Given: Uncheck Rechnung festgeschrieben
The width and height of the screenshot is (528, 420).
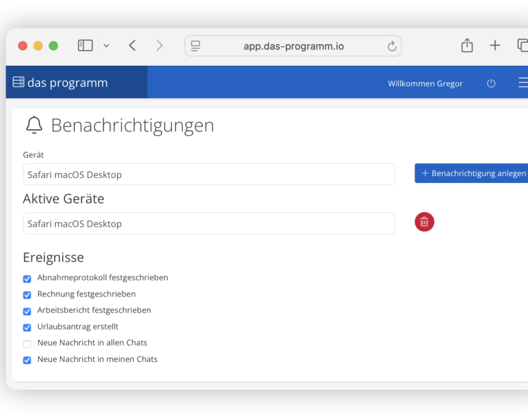Looking at the screenshot, I should pos(27,295).
